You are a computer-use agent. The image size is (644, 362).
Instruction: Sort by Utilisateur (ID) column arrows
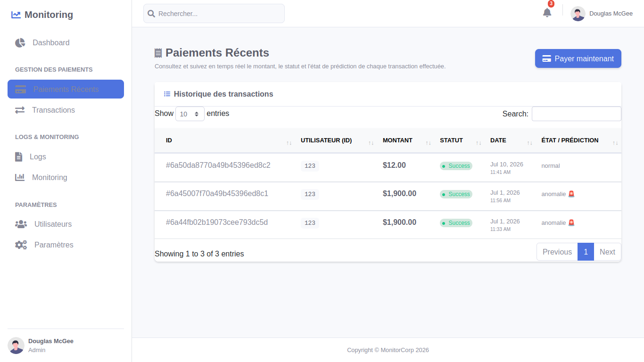[x=371, y=143]
